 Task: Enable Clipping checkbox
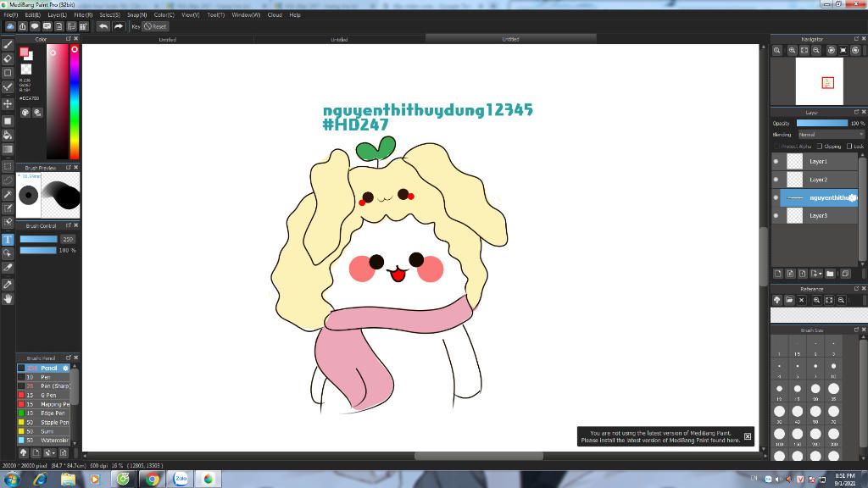pos(820,147)
